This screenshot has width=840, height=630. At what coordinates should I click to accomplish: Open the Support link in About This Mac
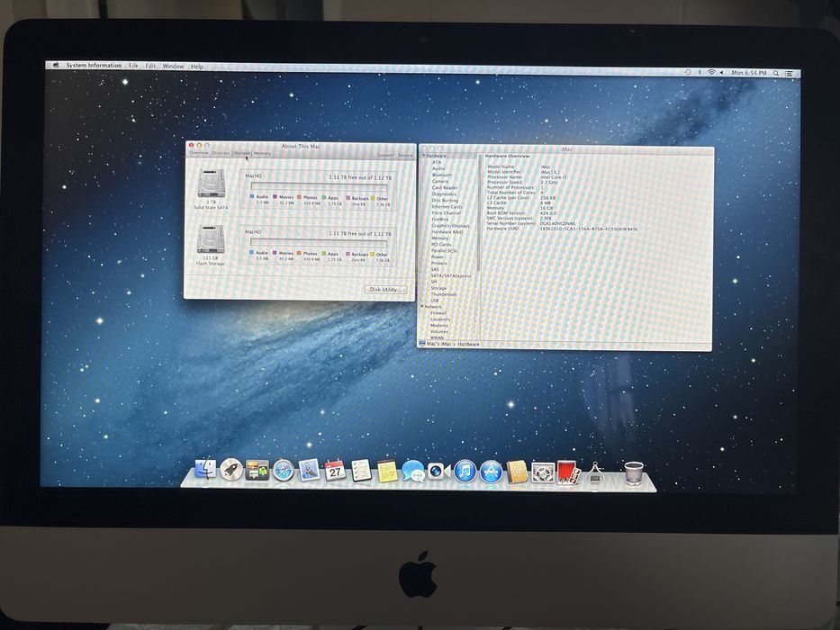[385, 155]
